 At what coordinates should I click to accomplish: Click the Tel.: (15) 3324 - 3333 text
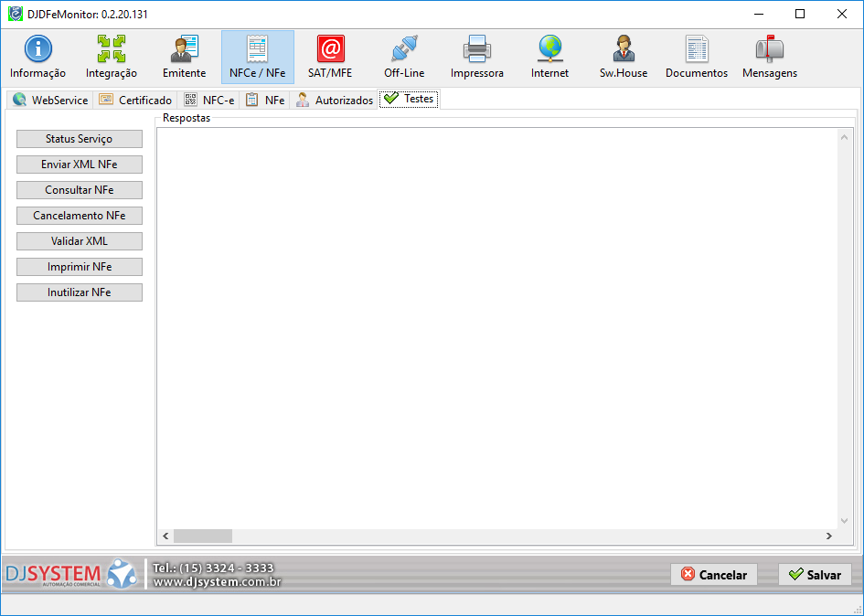pyautogui.click(x=213, y=568)
